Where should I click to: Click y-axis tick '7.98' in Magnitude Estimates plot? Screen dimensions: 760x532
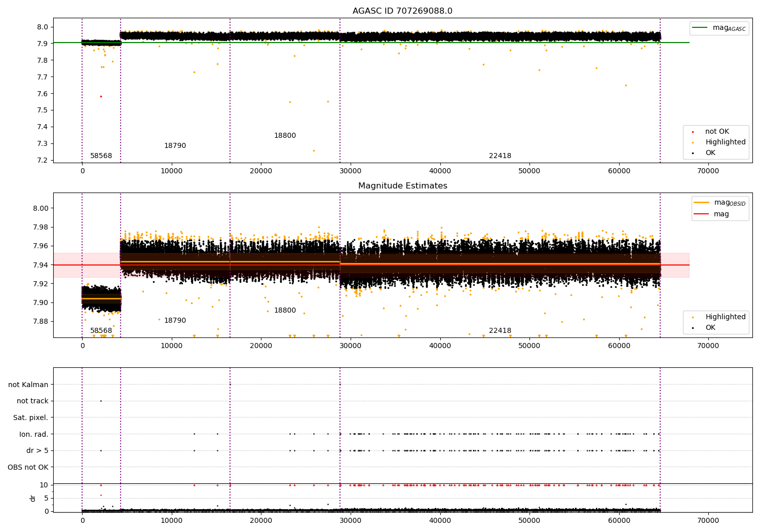pos(42,227)
